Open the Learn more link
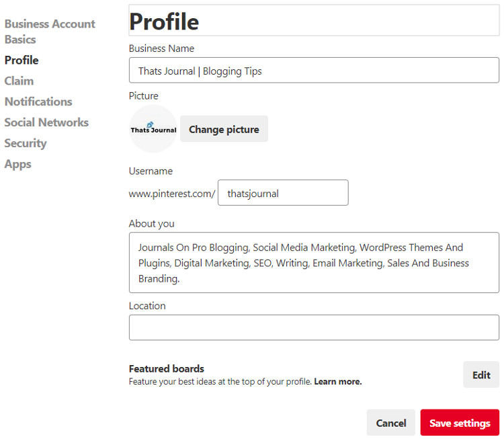504x439 pixels. point(338,382)
